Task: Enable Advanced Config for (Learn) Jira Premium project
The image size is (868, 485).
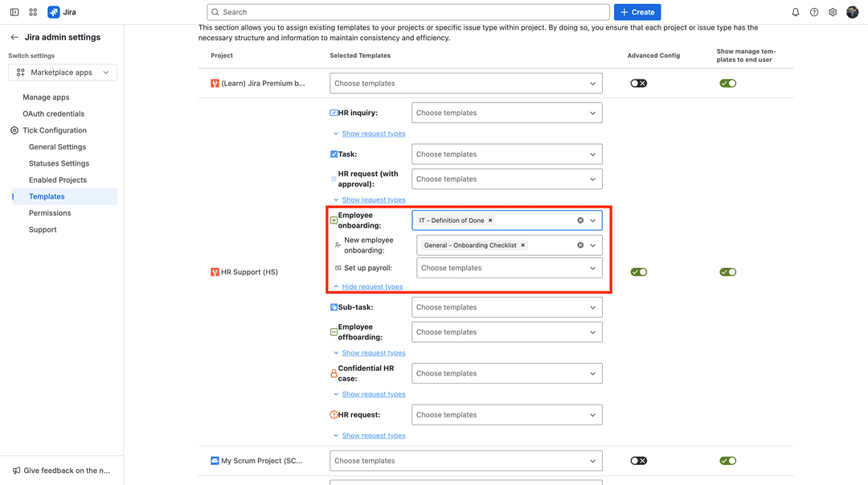Action: tap(638, 83)
